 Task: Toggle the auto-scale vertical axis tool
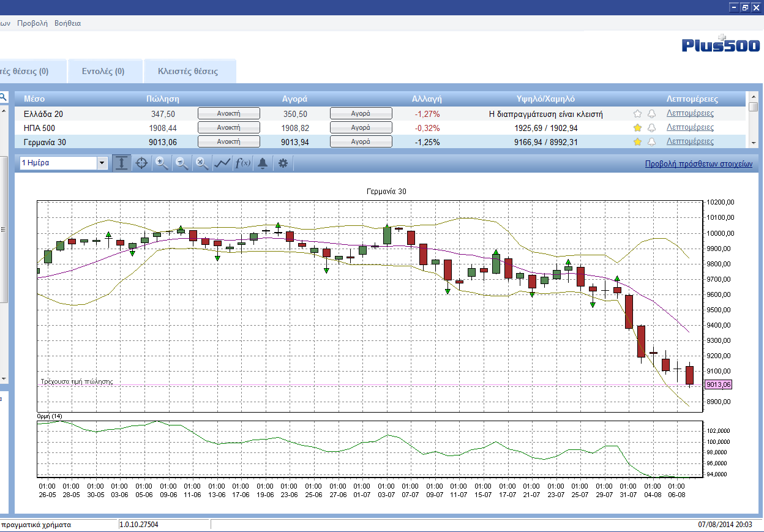(122, 163)
